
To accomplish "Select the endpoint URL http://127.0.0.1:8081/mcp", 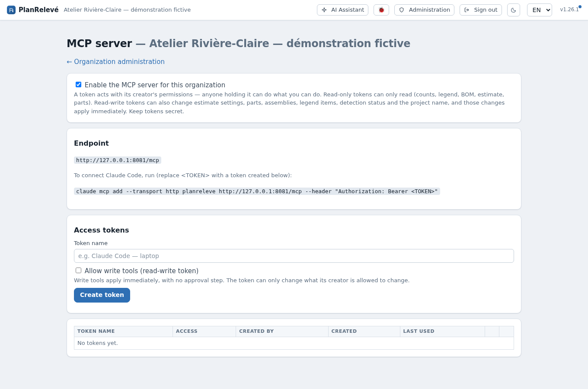I will 118,160.
